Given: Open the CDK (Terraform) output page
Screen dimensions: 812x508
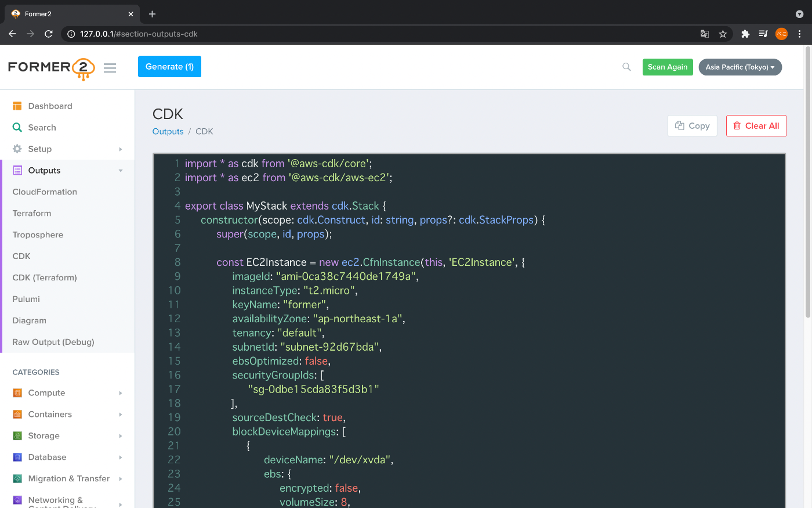Looking at the screenshot, I should coord(45,278).
